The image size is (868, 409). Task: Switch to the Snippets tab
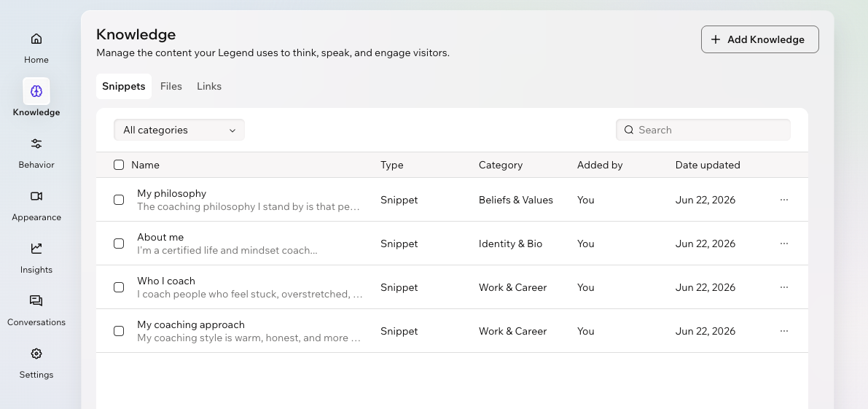123,86
